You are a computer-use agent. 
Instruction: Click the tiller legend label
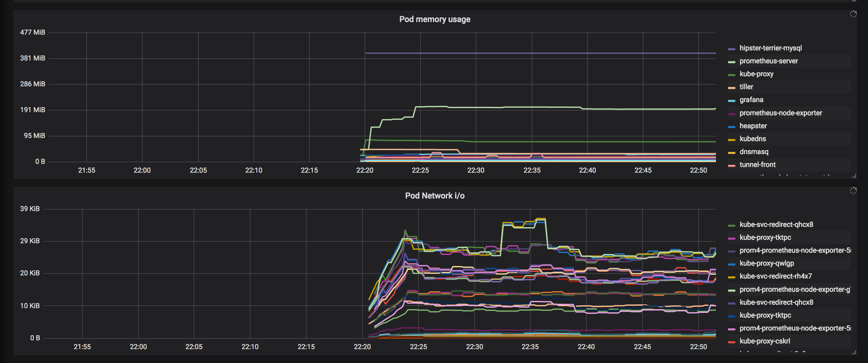(746, 87)
